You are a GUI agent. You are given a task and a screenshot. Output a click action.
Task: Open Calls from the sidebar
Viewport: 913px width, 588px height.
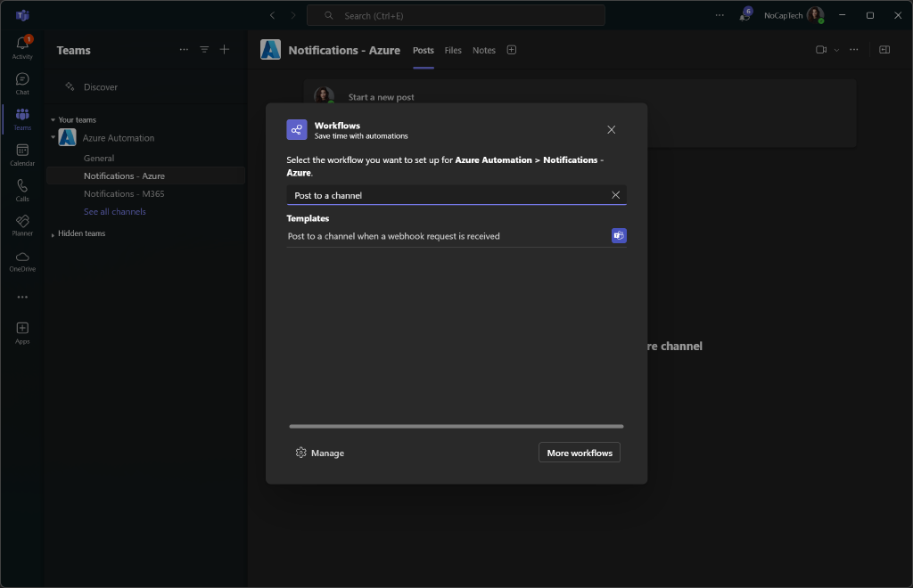click(21, 188)
